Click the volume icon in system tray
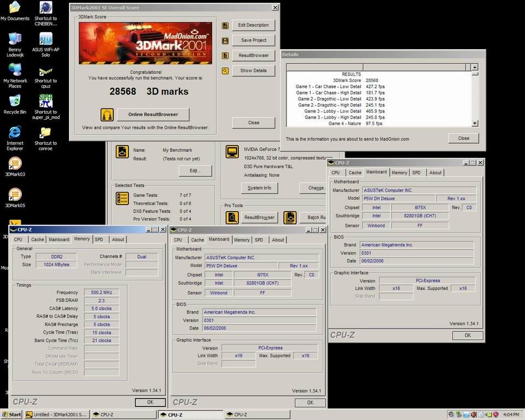 coord(474,415)
